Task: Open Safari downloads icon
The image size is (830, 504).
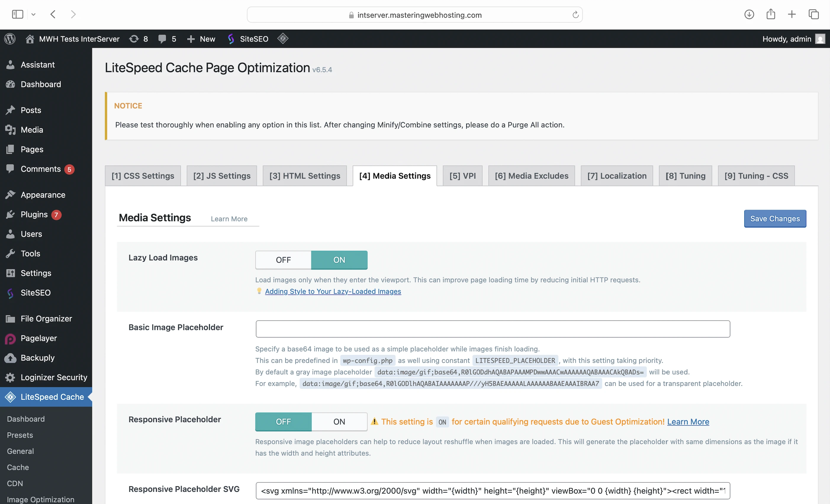Action: (749, 14)
